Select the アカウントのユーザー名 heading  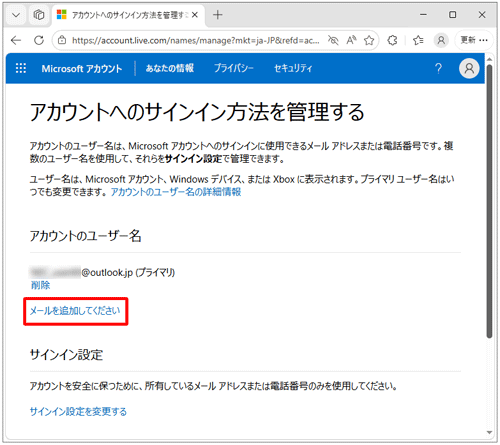(x=85, y=236)
